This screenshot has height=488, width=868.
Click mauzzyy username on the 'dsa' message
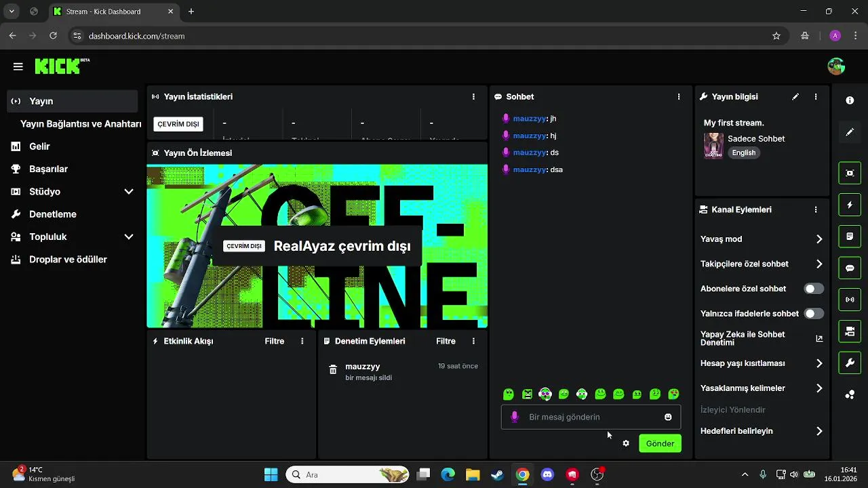[x=529, y=169]
